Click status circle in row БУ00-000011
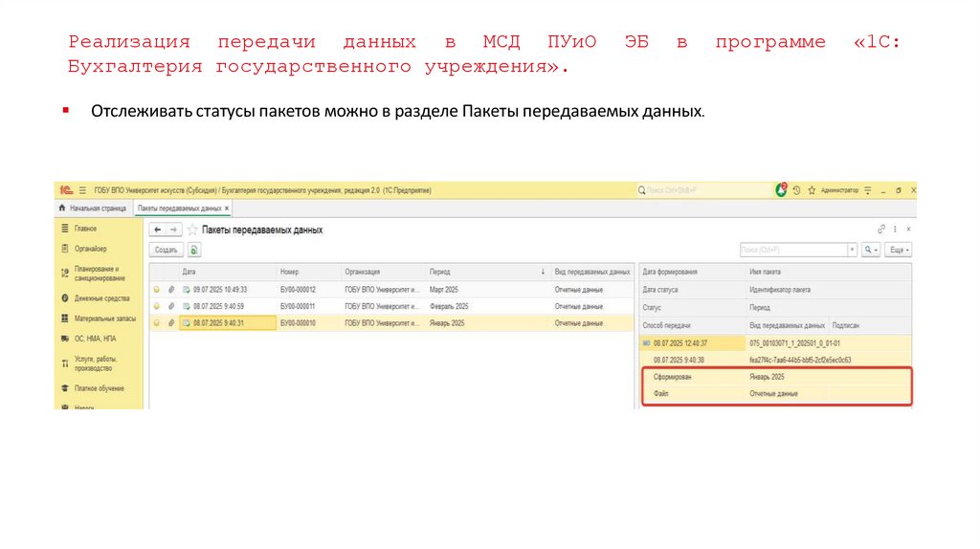Screen dimensions: 980x549 pyautogui.click(x=157, y=307)
